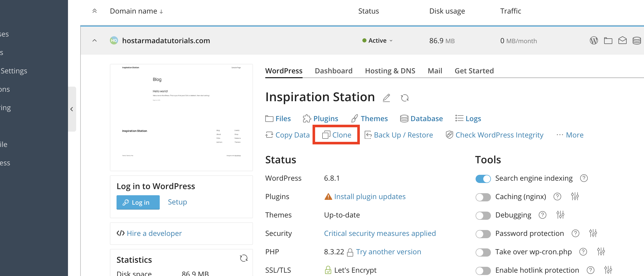Click Install plugin updates link
The image size is (644, 276).
pos(370,197)
